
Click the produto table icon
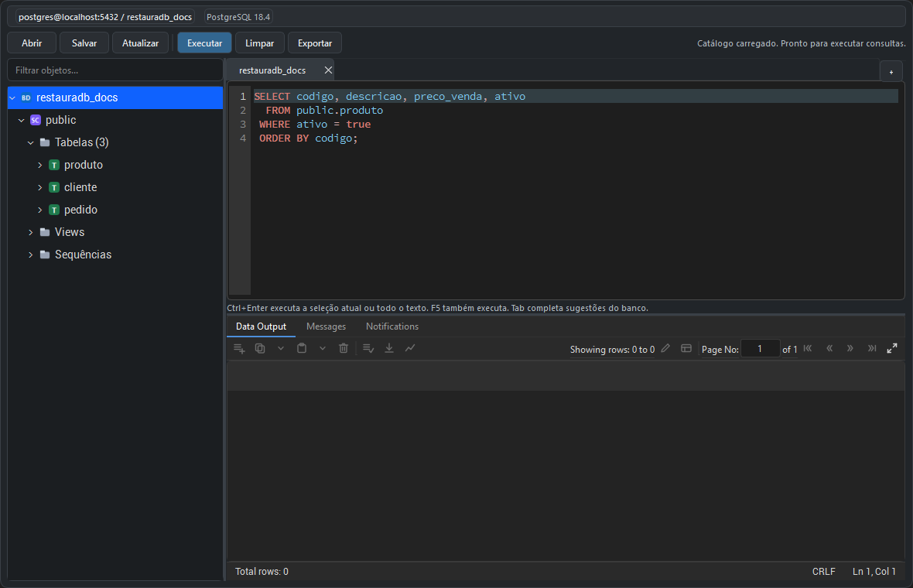pyautogui.click(x=54, y=166)
